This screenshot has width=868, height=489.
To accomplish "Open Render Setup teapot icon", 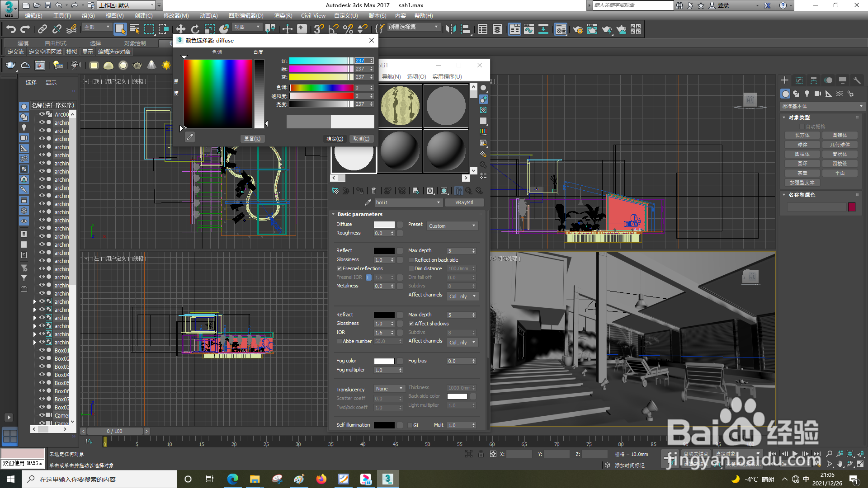I will tap(577, 30).
